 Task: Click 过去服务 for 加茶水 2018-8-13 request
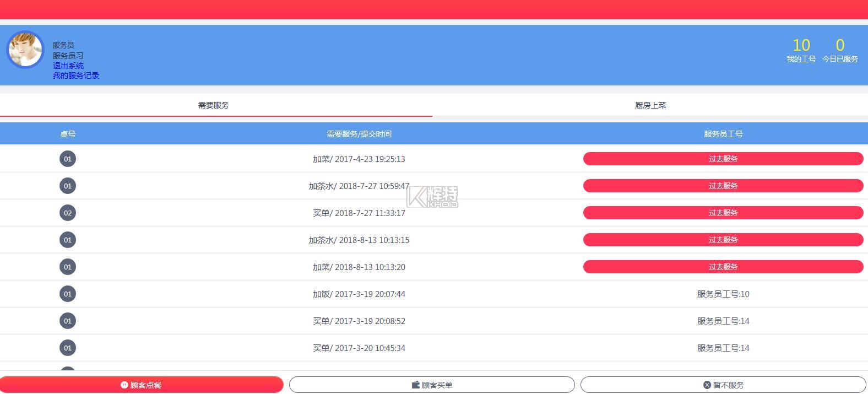pos(723,240)
